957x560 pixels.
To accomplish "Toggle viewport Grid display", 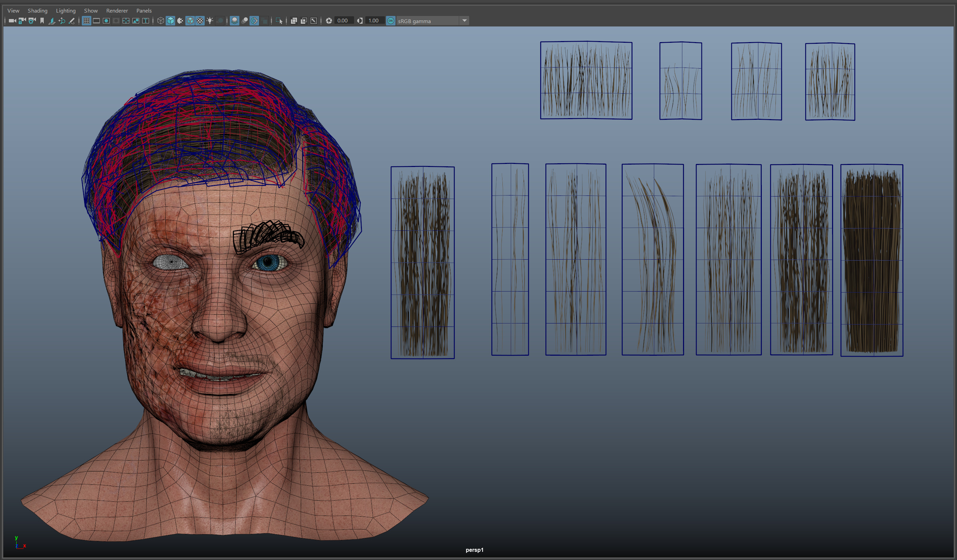I will tap(87, 21).
